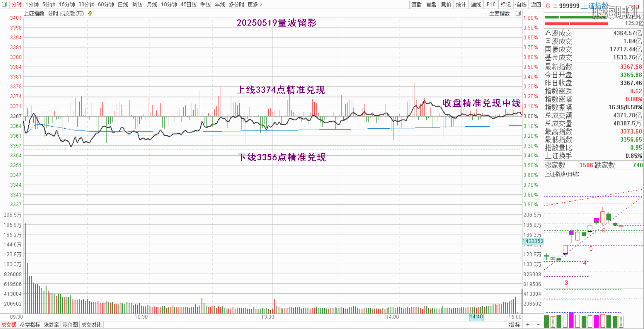Open 多分时 multi-day intraday view
This screenshot has width=644, height=329.
point(236,4)
